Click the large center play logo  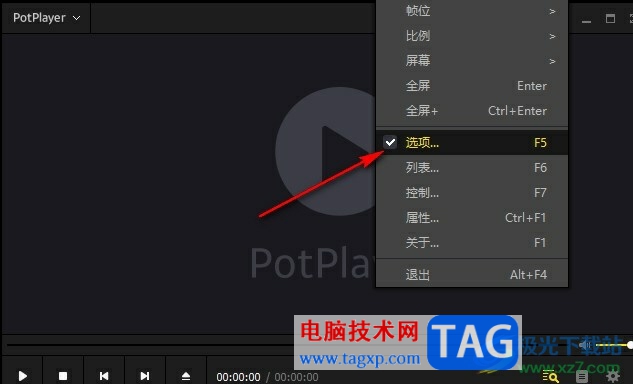326,151
